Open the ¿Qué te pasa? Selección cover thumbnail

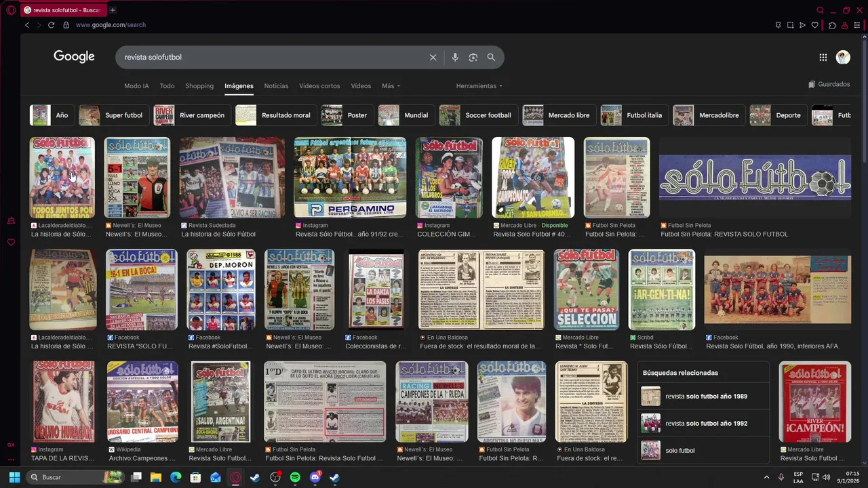pyautogui.click(x=587, y=289)
